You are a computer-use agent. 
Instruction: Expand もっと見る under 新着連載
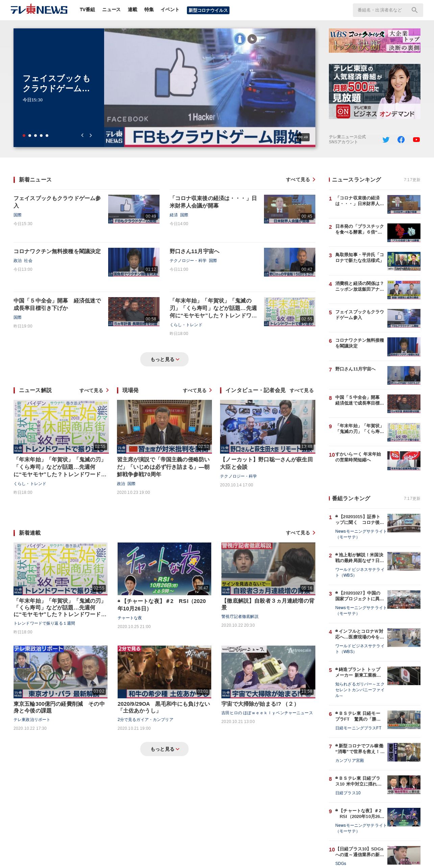[164, 749]
